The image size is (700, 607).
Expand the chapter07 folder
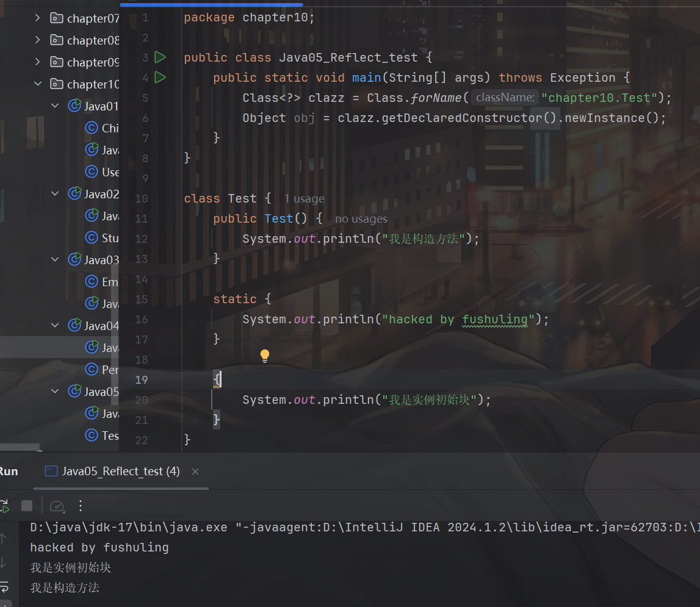[x=38, y=18]
